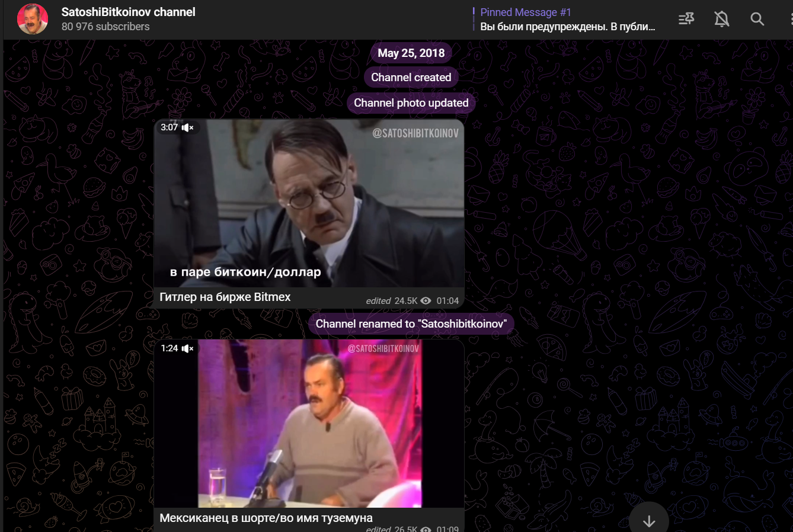The image size is (793, 532).
Task: Click the 3:07 video duration label
Action: [x=169, y=127]
